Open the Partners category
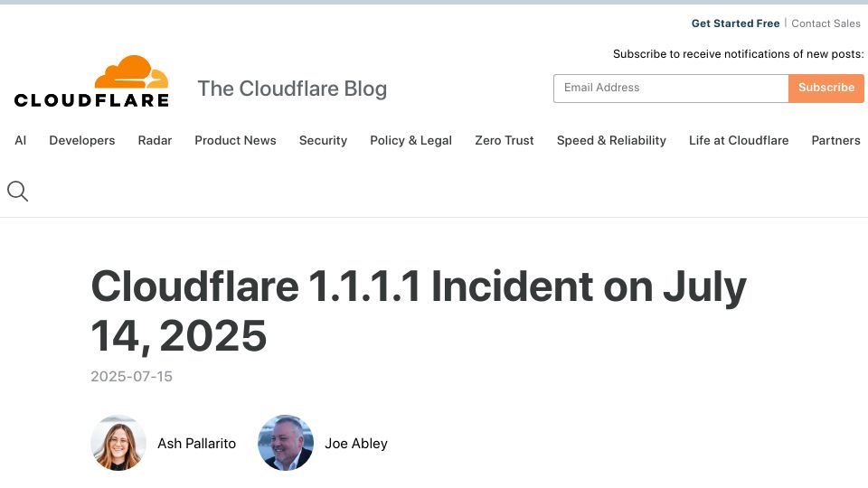This screenshot has width=868, height=488. [835, 141]
